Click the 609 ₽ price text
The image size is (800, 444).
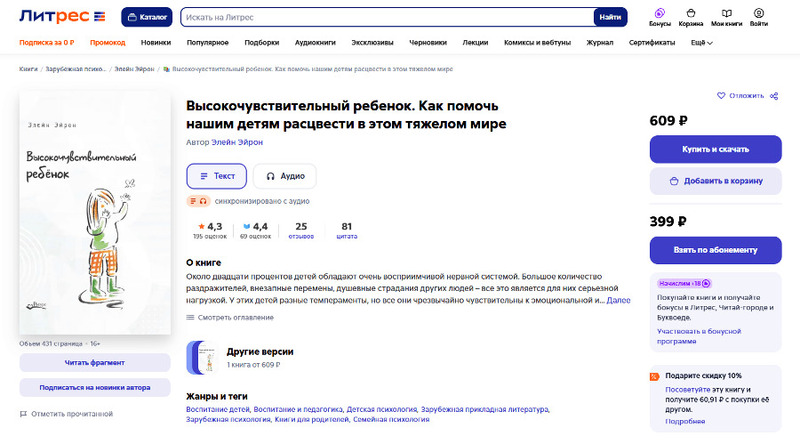pyautogui.click(x=668, y=121)
